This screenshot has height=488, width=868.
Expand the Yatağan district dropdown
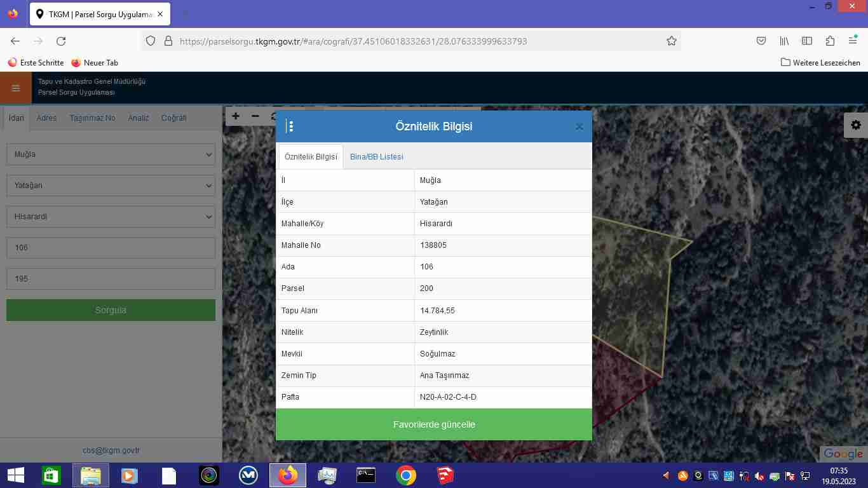click(x=111, y=186)
